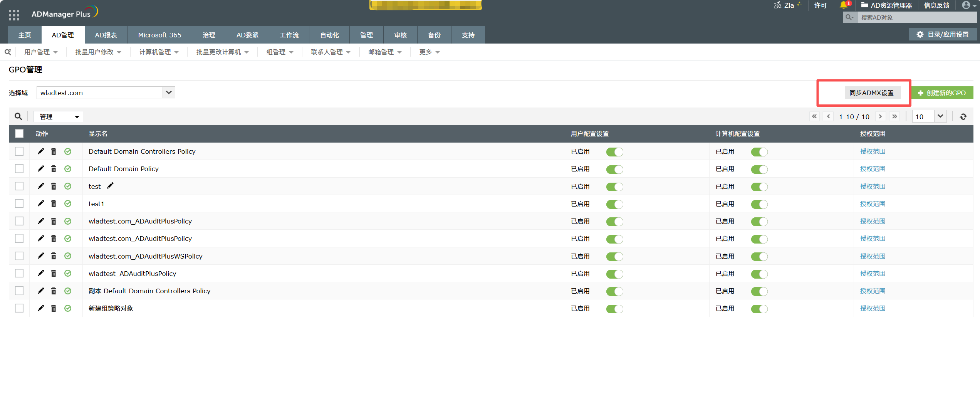Click status check icon for wladtest.com_ADAuditPlusWSPolicy
Viewport: 980px width, 400px height.
pos(68,256)
